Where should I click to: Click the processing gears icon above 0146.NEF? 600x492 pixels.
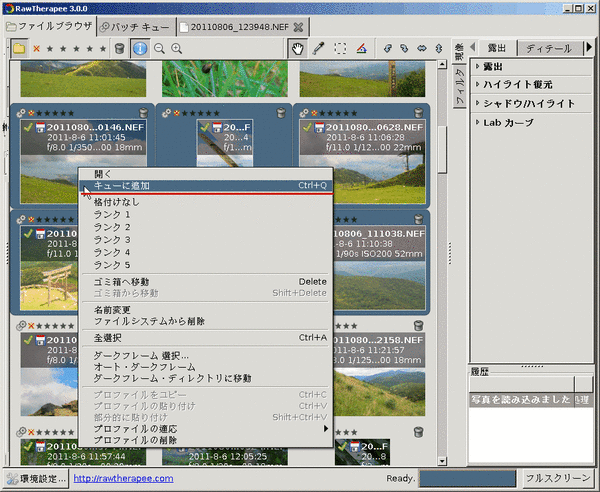[x=21, y=113]
